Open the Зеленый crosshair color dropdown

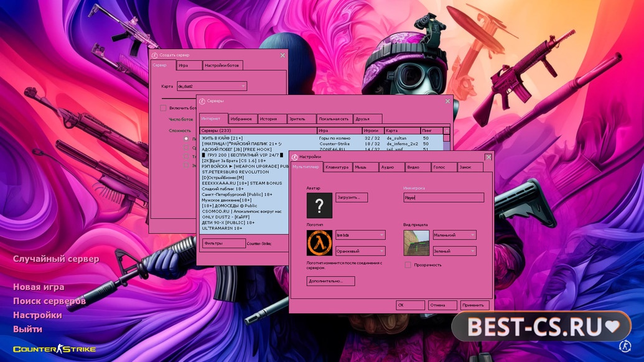[x=454, y=251]
